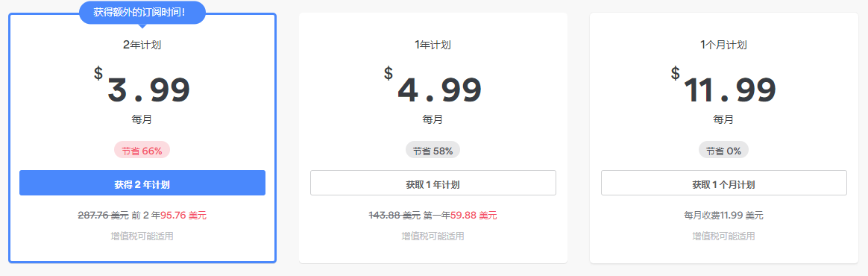Click the $11.99 price
The image size is (868, 276).
(x=723, y=86)
